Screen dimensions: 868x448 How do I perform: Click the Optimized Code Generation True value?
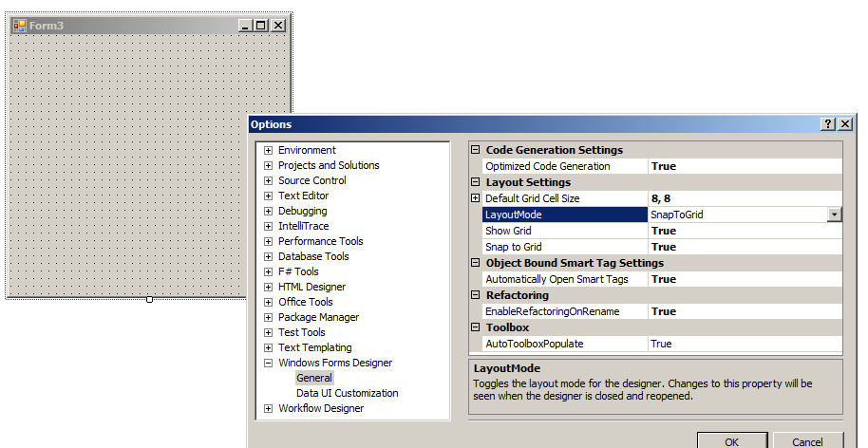coord(745,166)
